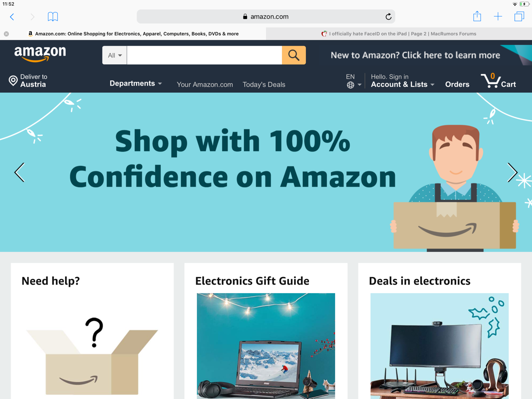Click the orange search magnifier button
The height and width of the screenshot is (399, 532).
[293, 55]
